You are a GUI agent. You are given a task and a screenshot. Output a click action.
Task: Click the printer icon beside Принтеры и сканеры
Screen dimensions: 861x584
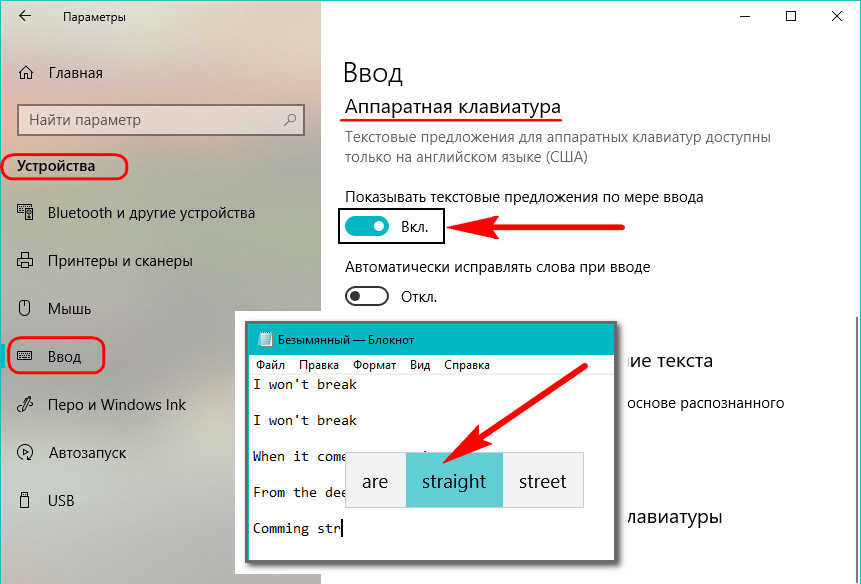pyautogui.click(x=25, y=260)
